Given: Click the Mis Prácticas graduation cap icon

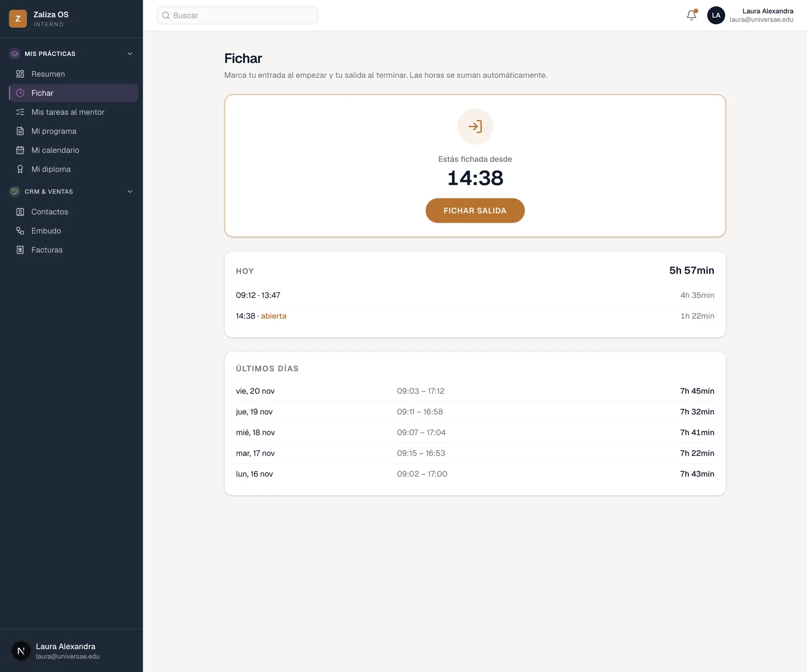Looking at the screenshot, I should 15,53.
